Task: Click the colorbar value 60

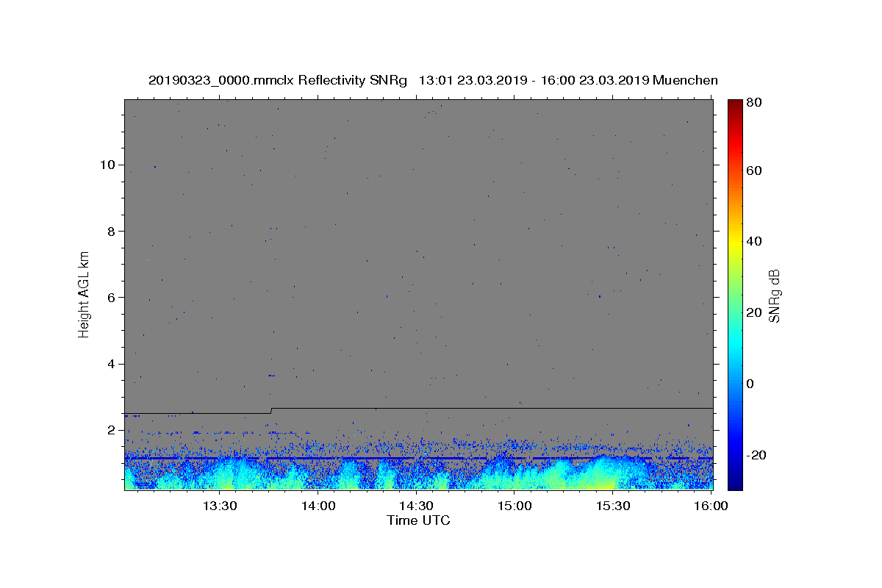Action: tap(756, 171)
